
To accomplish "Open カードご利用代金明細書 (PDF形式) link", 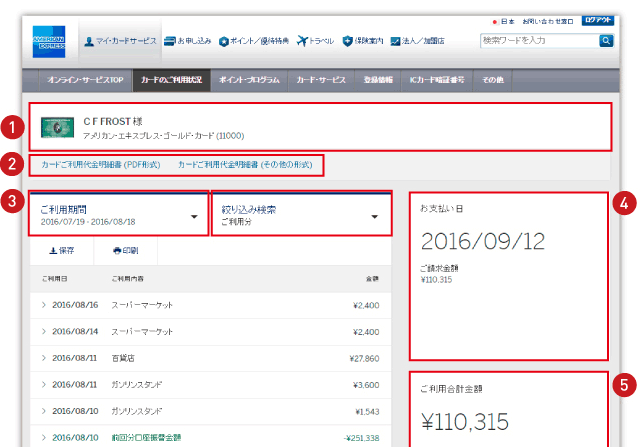I will coord(94,163).
